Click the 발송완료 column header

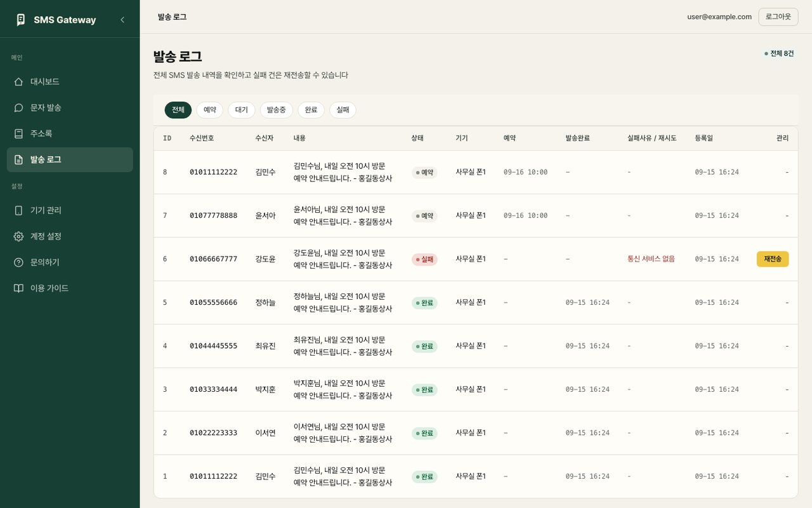[x=578, y=138]
